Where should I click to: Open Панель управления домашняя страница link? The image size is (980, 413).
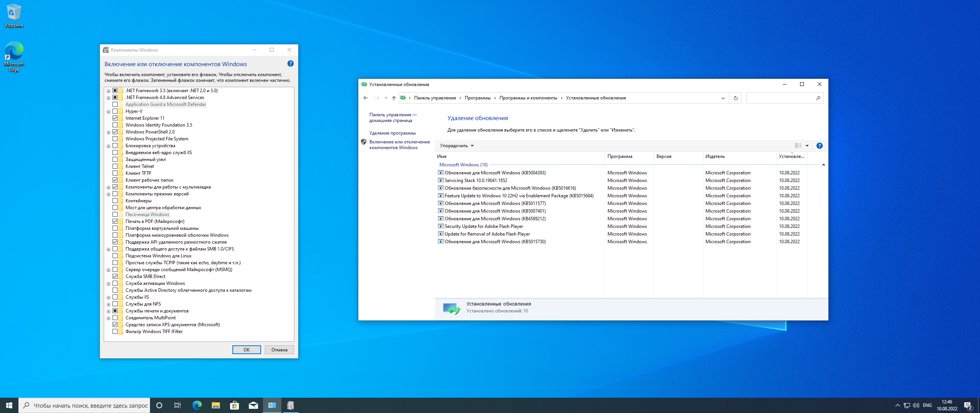(393, 117)
